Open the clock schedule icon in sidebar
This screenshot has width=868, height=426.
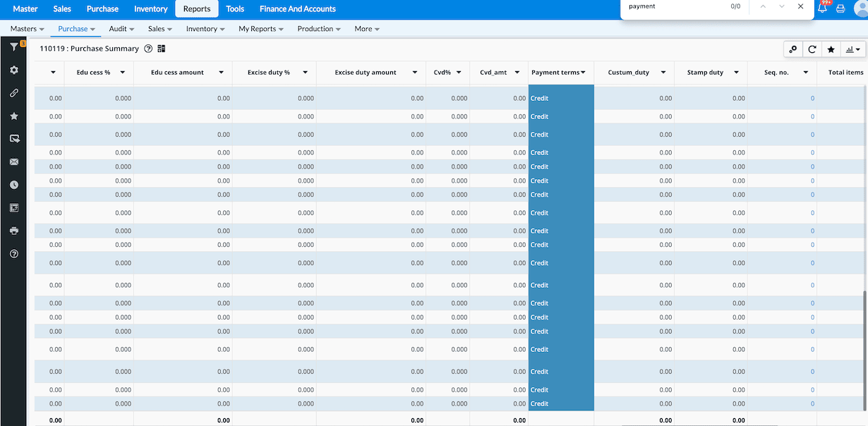(14, 185)
